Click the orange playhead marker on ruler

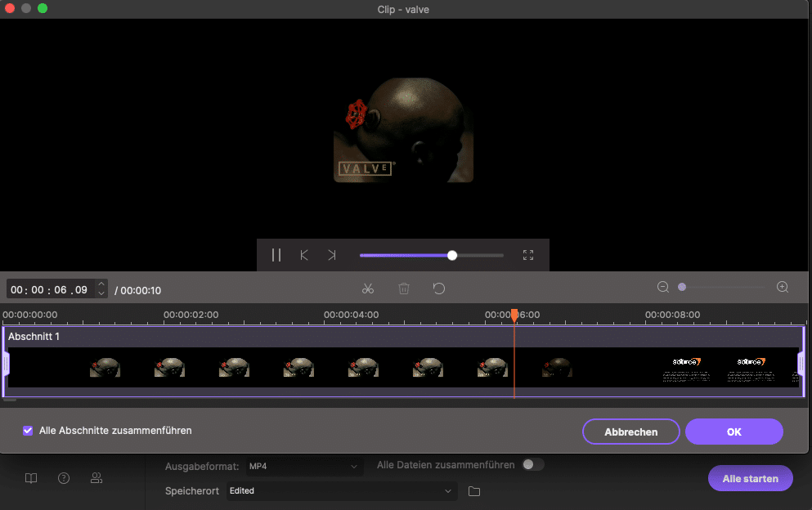(x=514, y=315)
